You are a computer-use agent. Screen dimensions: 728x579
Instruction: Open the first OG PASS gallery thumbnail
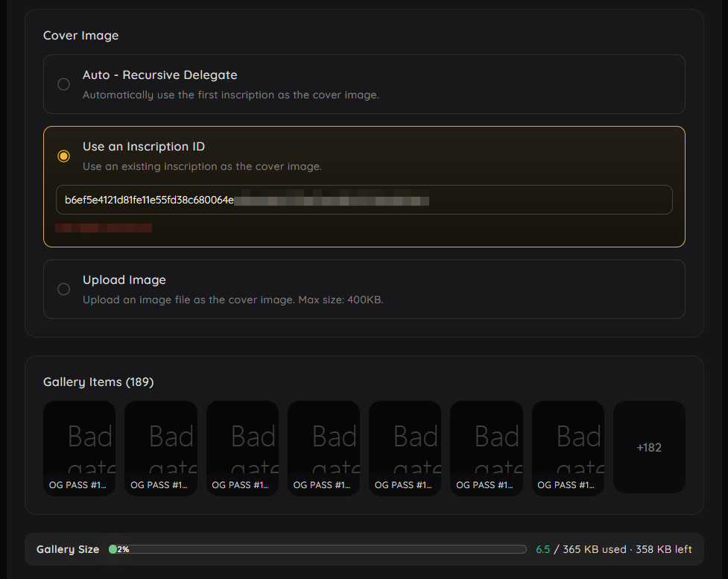79,447
